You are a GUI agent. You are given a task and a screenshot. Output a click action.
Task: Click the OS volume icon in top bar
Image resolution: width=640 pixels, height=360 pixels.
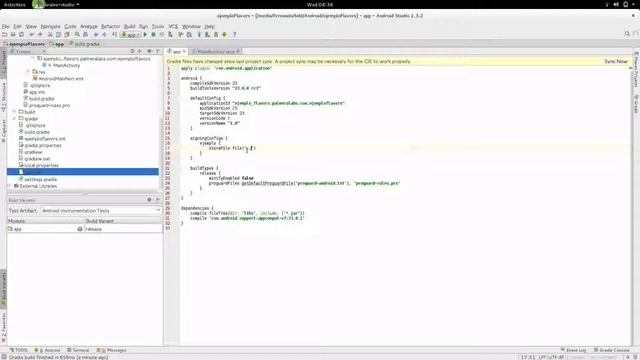tap(616, 4)
